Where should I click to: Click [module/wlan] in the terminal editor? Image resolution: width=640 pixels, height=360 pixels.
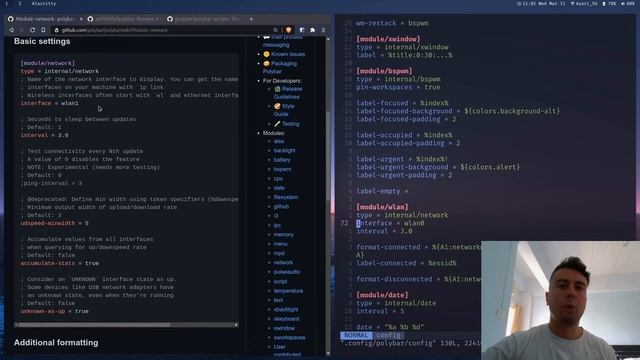click(382, 207)
